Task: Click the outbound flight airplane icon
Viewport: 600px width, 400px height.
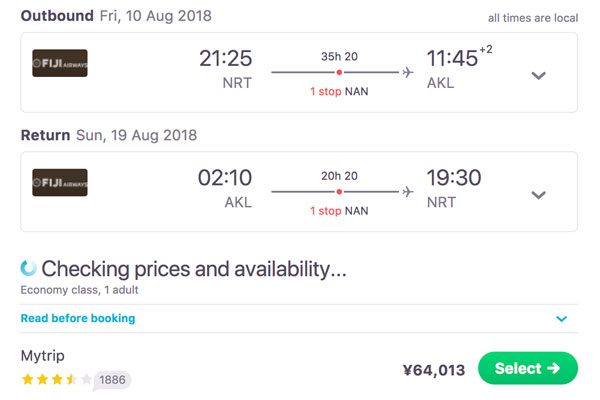Action: [408, 72]
